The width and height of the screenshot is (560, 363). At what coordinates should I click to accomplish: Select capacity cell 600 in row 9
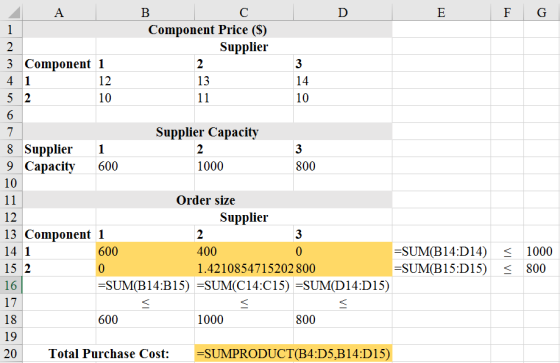tap(145, 166)
